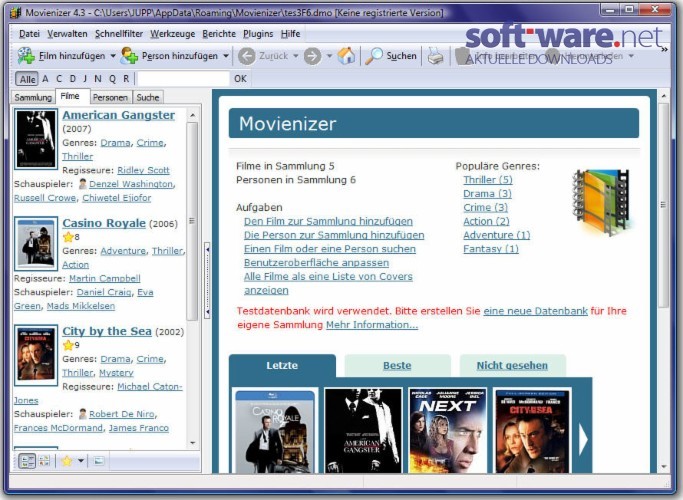Open the Verwalten menu
Image resolution: width=683 pixels, height=500 pixels.
click(67, 34)
